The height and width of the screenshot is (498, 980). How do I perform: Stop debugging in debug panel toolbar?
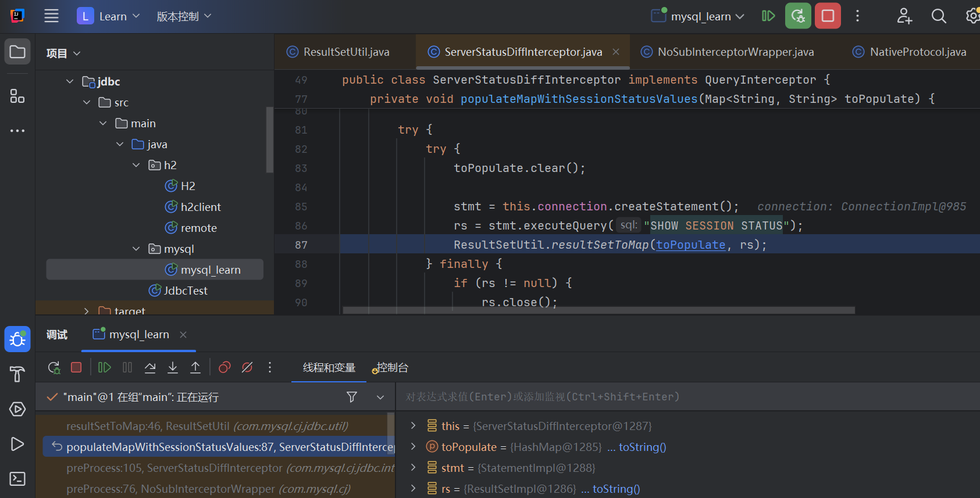pos(76,367)
